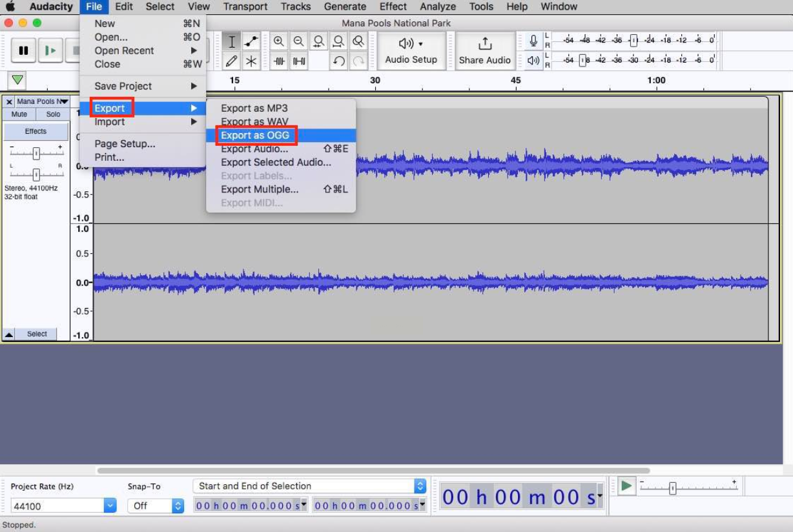Viewport: 793px width, 532px height.
Task: Choose Export as OGG
Action: [255, 136]
